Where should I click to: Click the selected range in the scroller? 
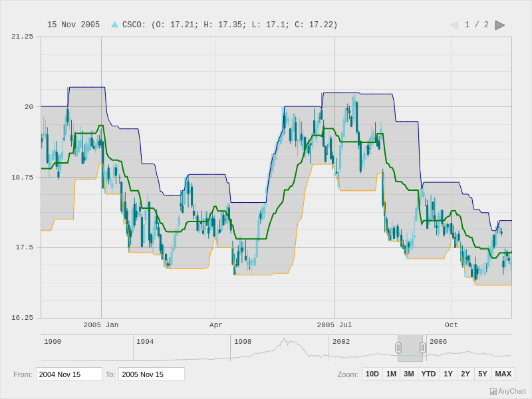point(410,348)
